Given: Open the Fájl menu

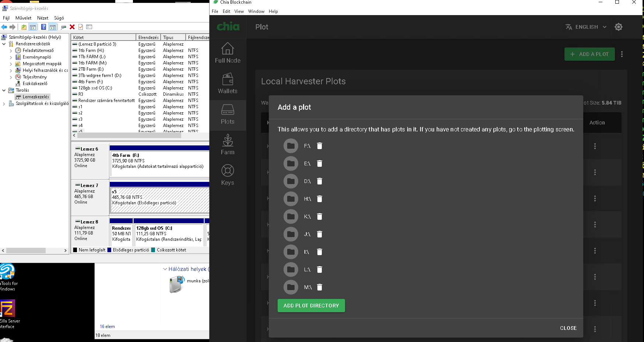Looking at the screenshot, I should coord(6,18).
